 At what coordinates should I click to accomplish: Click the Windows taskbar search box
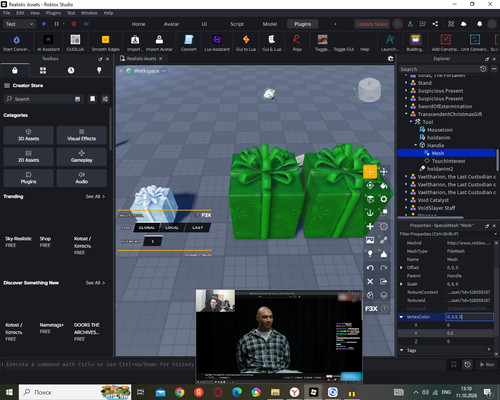tap(75, 392)
